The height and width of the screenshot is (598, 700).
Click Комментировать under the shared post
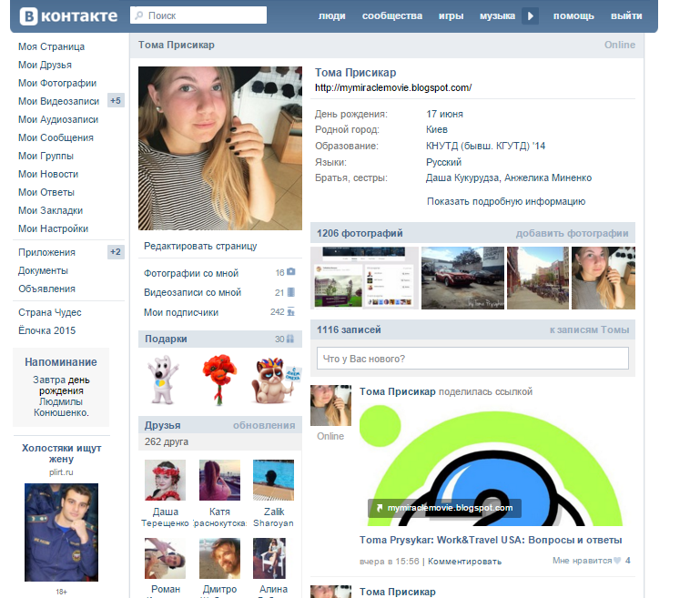point(465,562)
